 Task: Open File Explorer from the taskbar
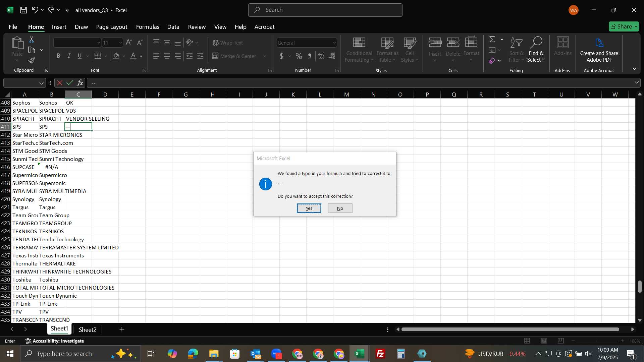click(x=214, y=354)
